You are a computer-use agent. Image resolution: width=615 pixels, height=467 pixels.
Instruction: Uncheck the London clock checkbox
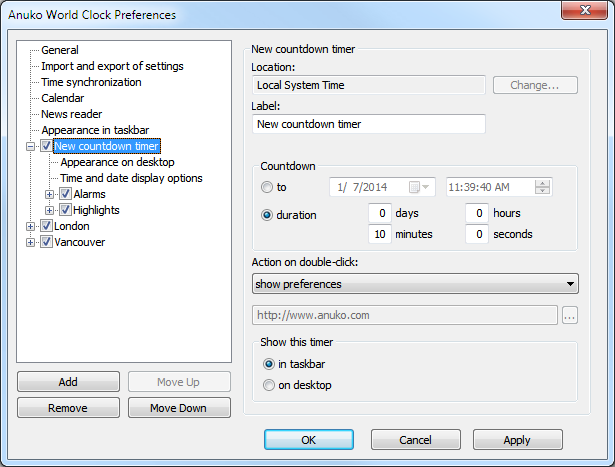tap(46, 226)
